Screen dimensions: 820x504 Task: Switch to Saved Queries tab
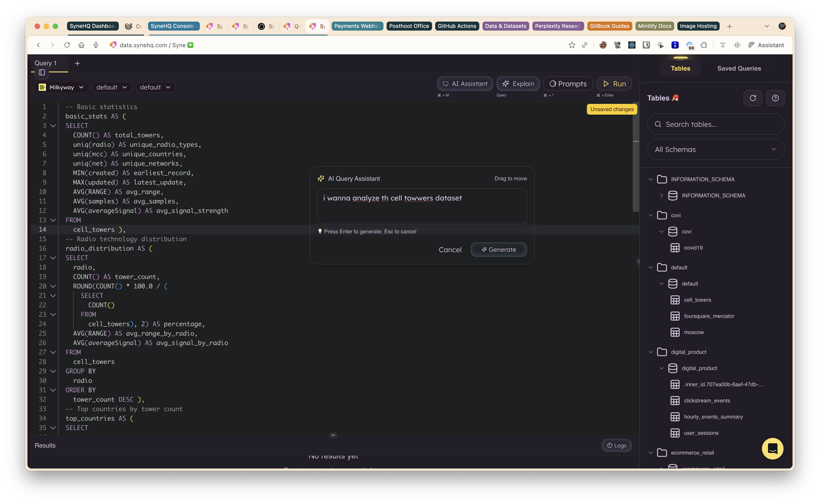pos(739,68)
